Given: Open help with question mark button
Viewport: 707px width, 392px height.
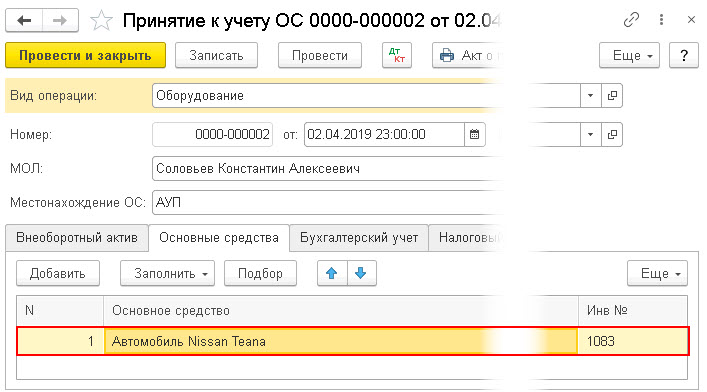Looking at the screenshot, I should click(x=684, y=55).
